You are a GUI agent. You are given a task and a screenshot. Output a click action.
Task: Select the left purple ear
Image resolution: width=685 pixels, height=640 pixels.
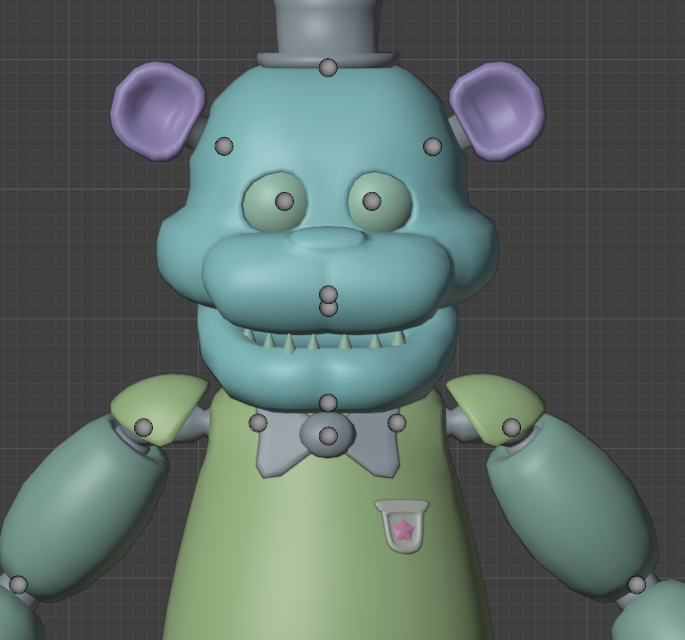click(x=157, y=111)
